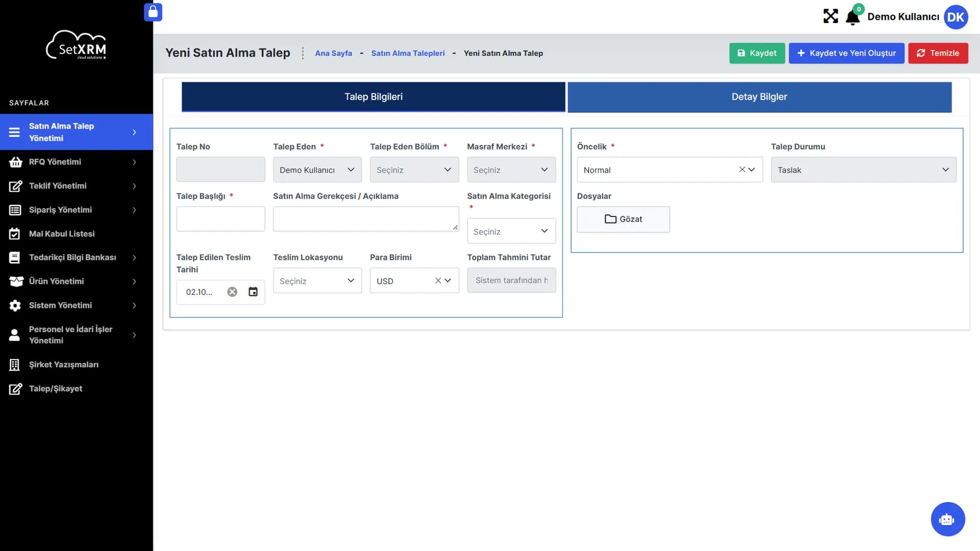
Task: Click the RFQ Yönetimi basket icon
Action: click(x=15, y=162)
